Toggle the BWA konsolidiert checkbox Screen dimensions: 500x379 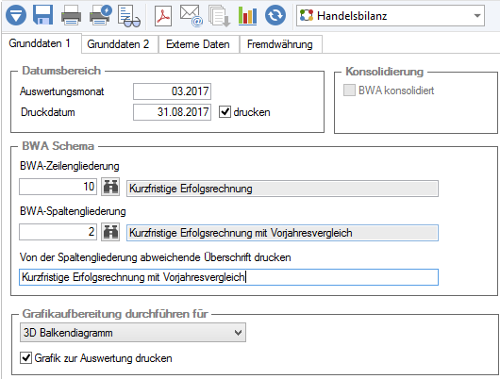349,90
